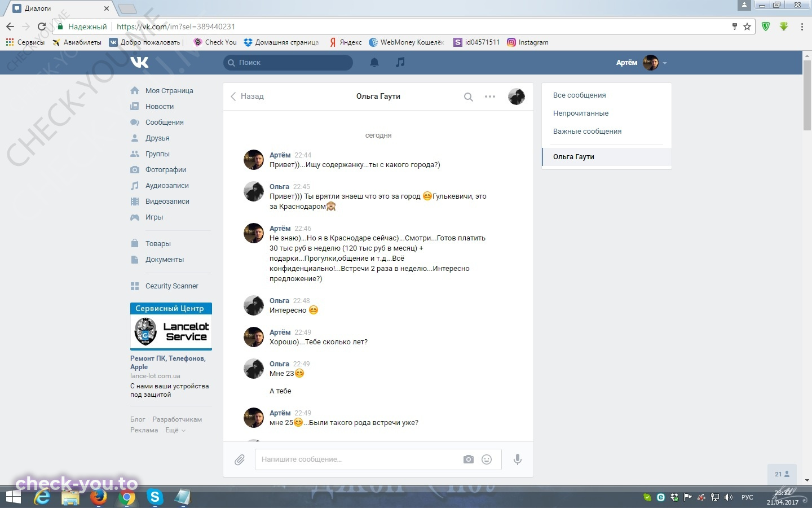Open the music note player icon

coord(400,62)
